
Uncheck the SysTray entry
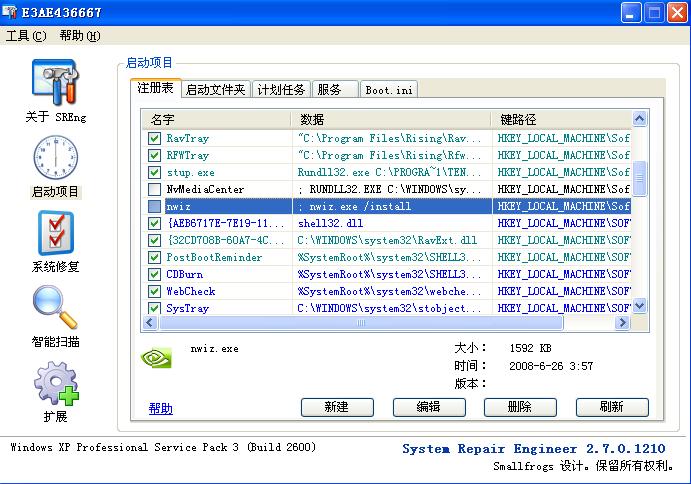[x=154, y=308]
